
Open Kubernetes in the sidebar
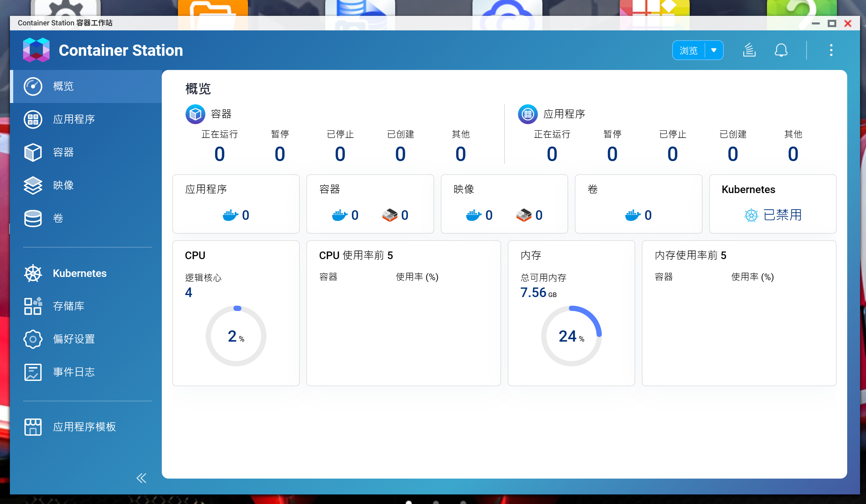click(x=86, y=273)
